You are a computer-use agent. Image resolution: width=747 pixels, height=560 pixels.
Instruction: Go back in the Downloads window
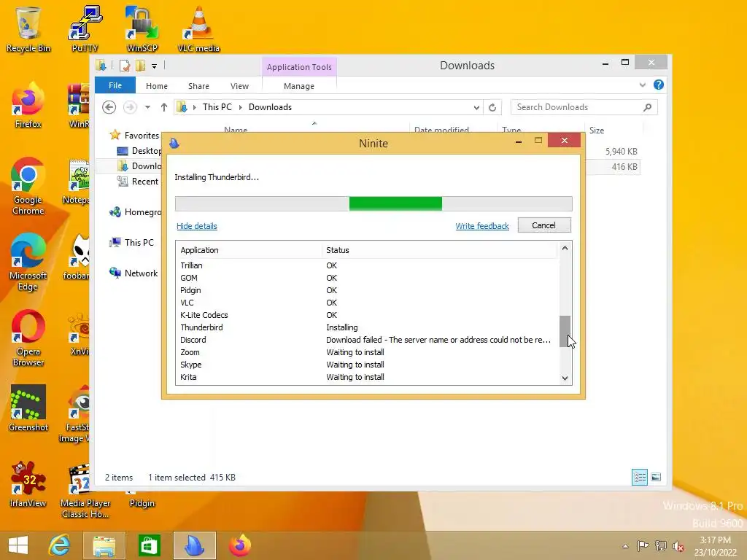click(x=109, y=108)
